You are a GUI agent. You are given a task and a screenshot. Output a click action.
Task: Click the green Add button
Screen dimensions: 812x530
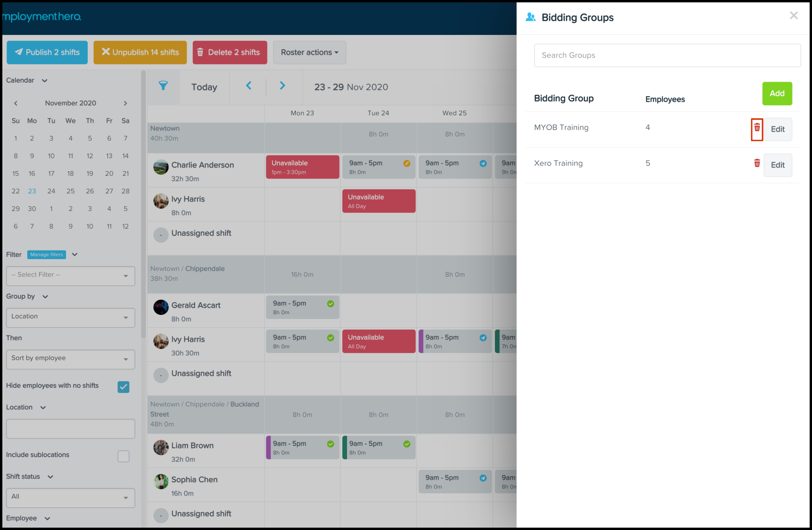point(777,94)
